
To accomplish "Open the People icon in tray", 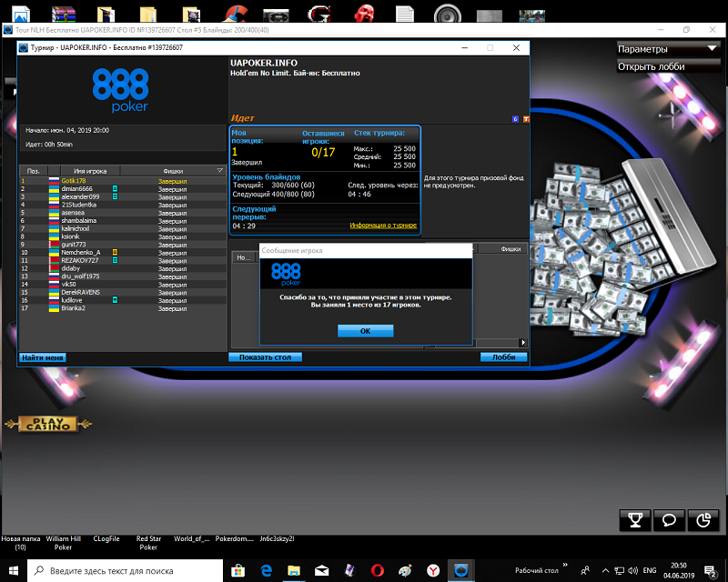I will click(585, 570).
